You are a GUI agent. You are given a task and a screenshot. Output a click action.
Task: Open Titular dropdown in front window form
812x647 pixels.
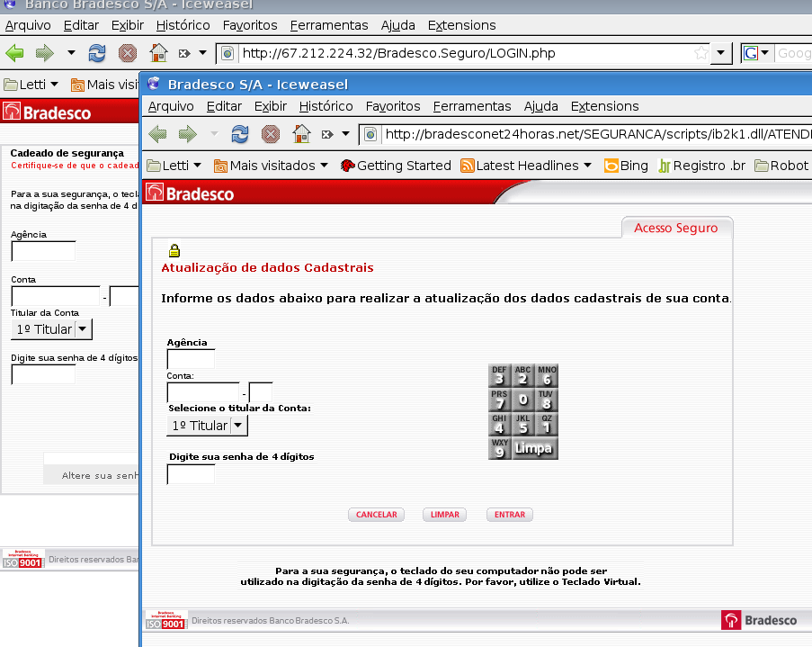click(207, 426)
